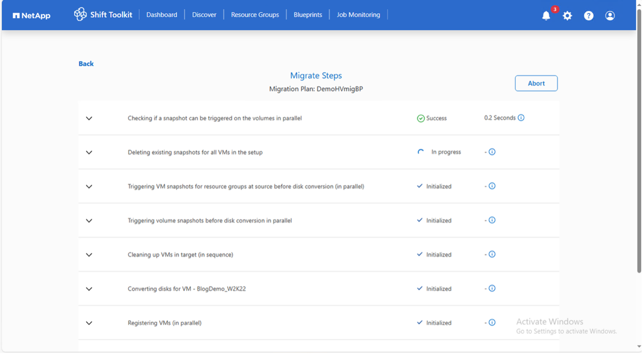Open the Resource Groups menu item
The height and width of the screenshot is (354, 644).
click(255, 15)
